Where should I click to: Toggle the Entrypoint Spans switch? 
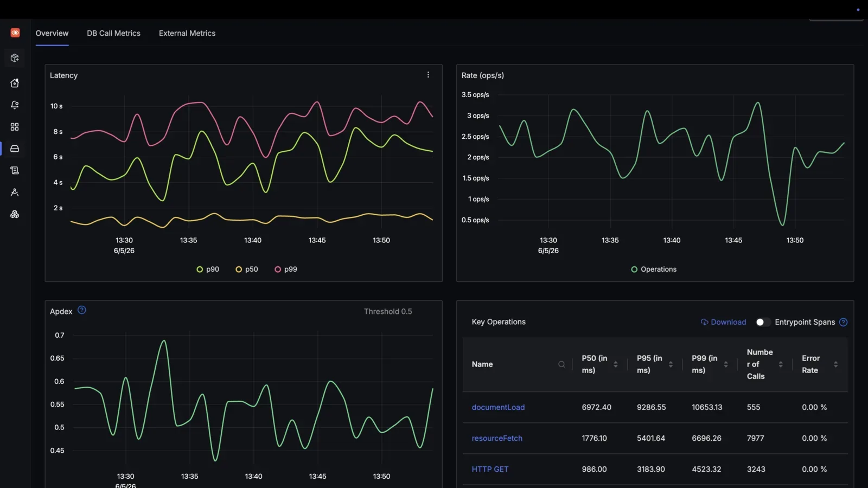(763, 322)
